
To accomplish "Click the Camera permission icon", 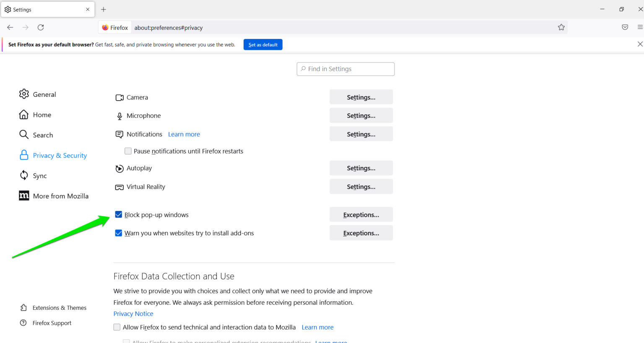I will click(x=119, y=97).
